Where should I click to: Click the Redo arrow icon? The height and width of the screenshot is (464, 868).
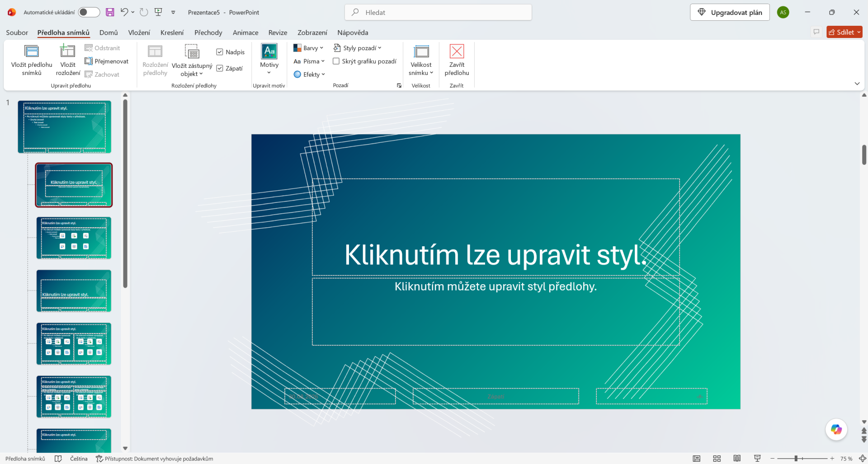pos(144,12)
